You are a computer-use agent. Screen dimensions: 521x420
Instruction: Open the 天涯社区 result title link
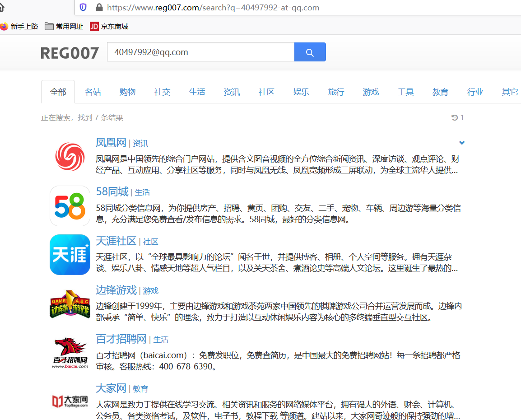click(x=116, y=241)
